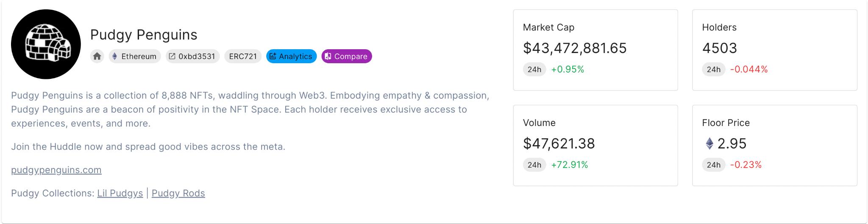Open the Analytics button
868x224 pixels.
click(291, 56)
